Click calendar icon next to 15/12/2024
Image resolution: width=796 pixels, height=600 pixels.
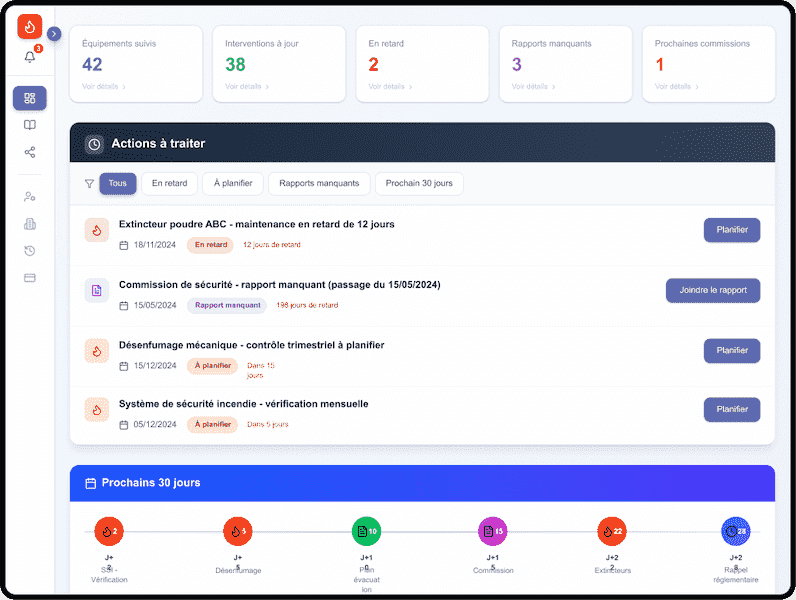(123, 366)
